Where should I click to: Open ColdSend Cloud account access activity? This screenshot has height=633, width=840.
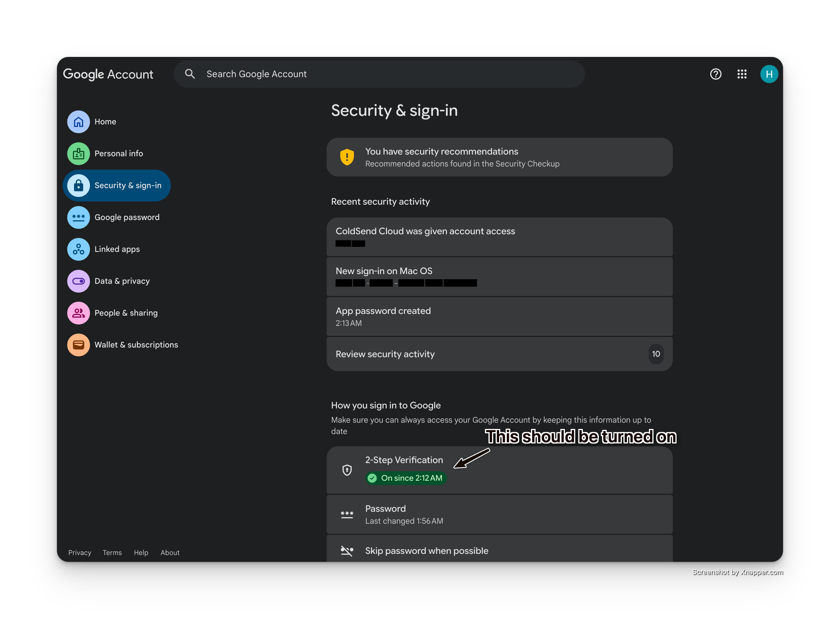[x=499, y=237]
